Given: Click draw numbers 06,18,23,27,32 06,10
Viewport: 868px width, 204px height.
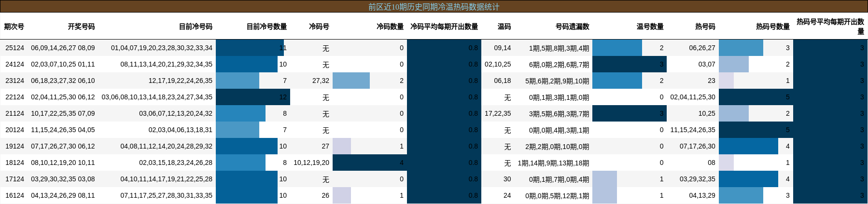Looking at the screenshot, I should coord(63,81).
